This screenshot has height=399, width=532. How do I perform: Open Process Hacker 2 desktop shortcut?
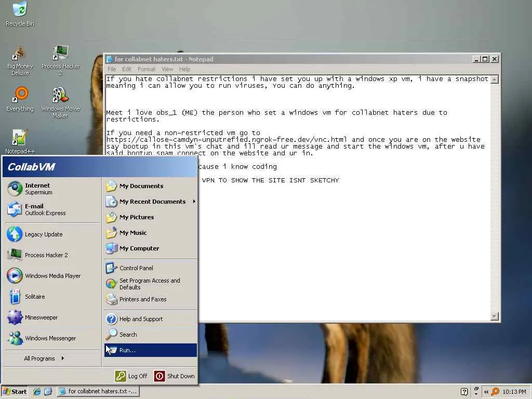click(60, 60)
